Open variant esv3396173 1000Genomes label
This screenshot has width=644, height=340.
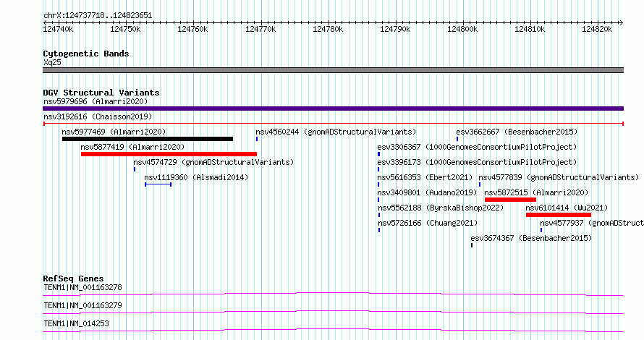point(477,162)
